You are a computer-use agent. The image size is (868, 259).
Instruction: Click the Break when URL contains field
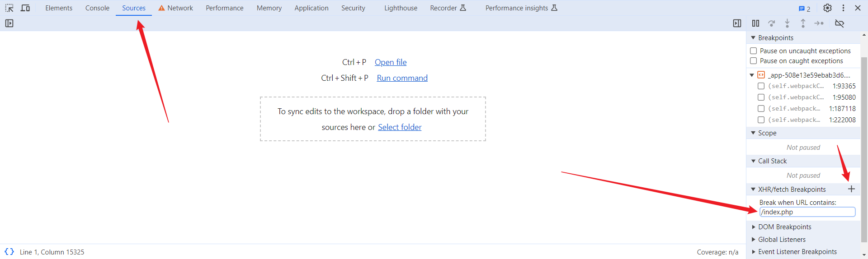click(807, 212)
